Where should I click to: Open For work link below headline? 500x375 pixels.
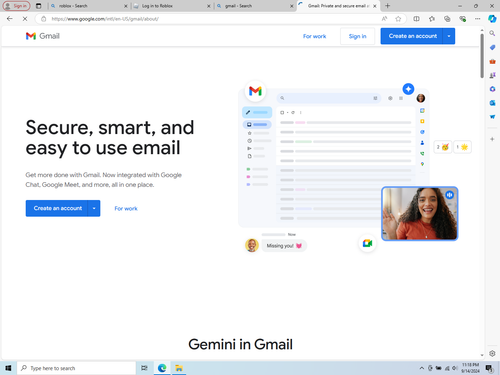pyautogui.click(x=126, y=208)
